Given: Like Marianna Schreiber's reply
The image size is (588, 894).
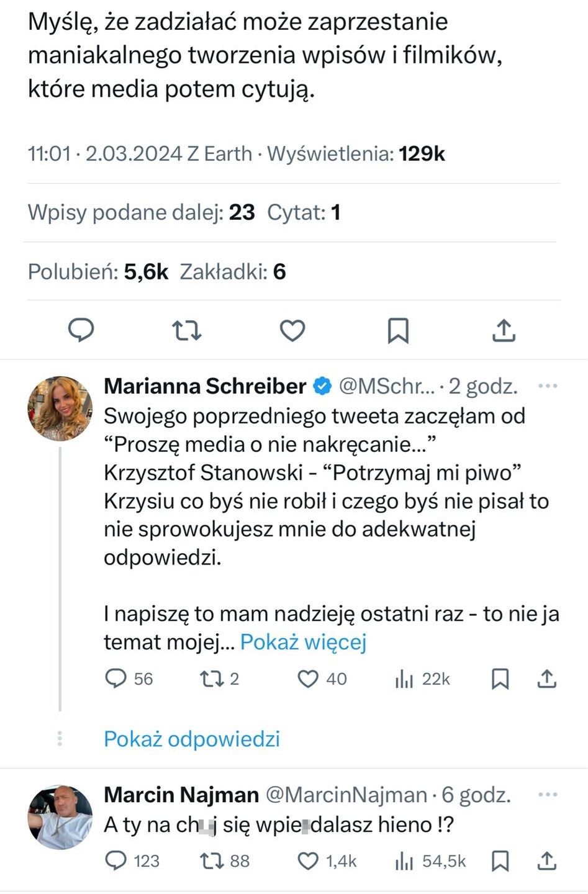Looking at the screenshot, I should (308, 679).
